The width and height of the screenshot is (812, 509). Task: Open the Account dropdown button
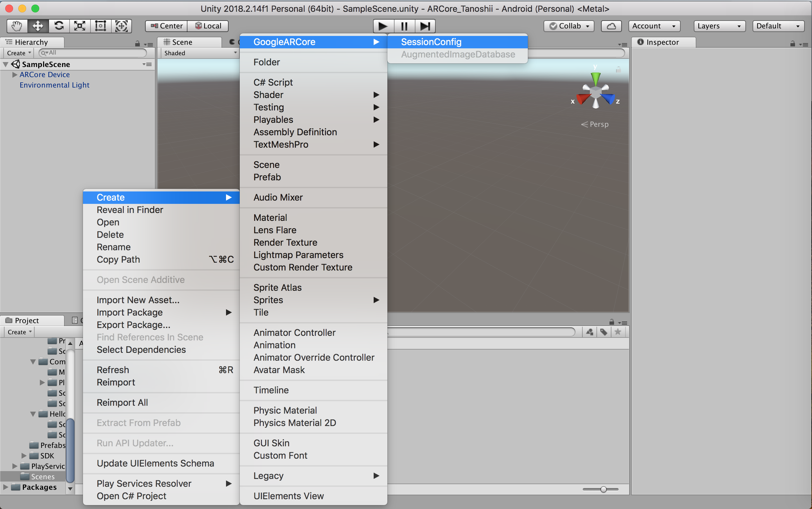click(654, 26)
